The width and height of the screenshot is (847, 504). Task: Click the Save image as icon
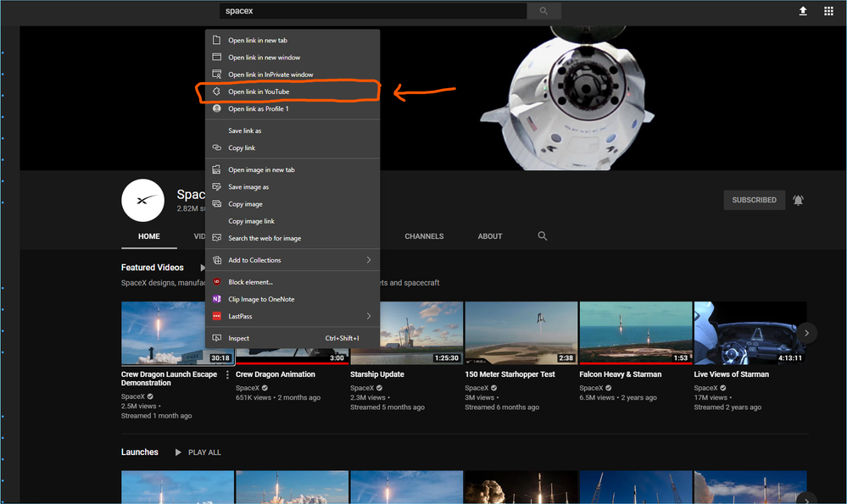(216, 186)
